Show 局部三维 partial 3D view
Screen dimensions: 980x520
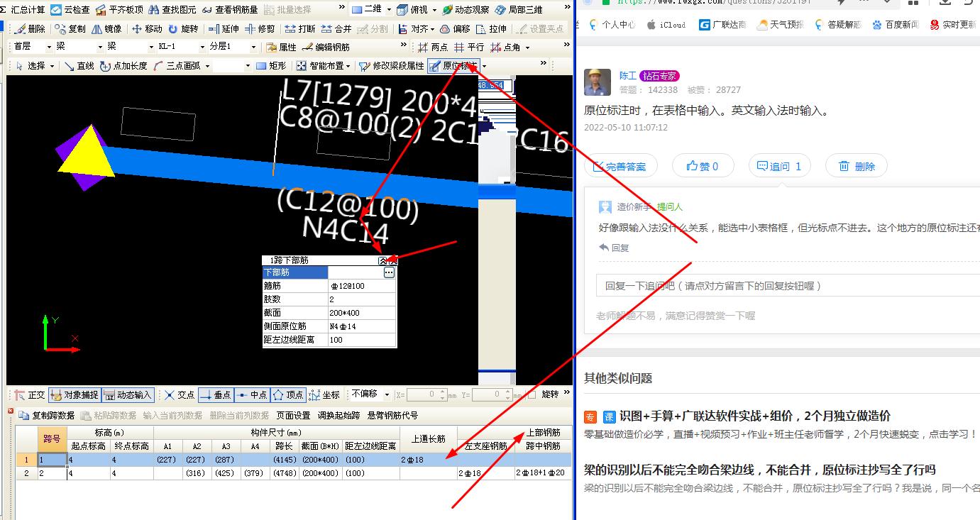(519, 10)
